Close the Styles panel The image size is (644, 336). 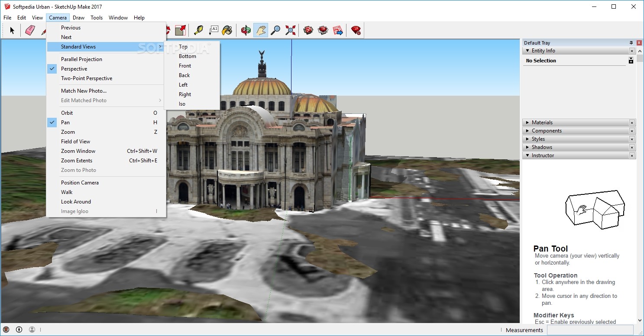tap(632, 139)
